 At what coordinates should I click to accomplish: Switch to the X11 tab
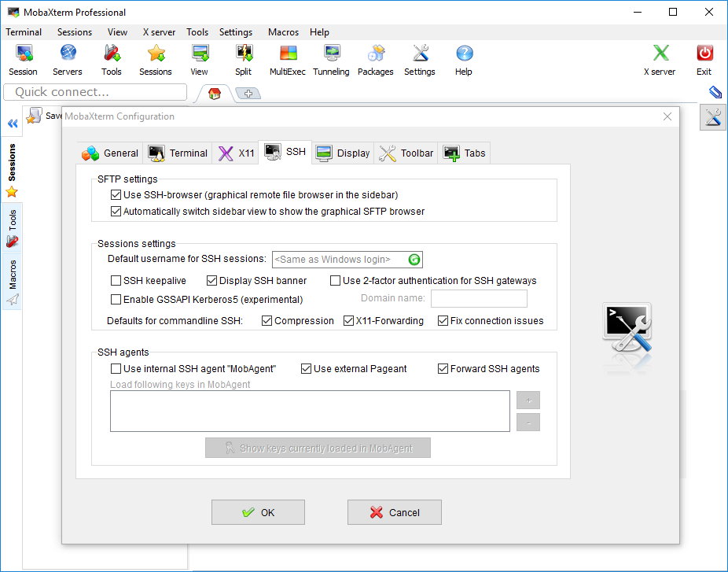[236, 153]
